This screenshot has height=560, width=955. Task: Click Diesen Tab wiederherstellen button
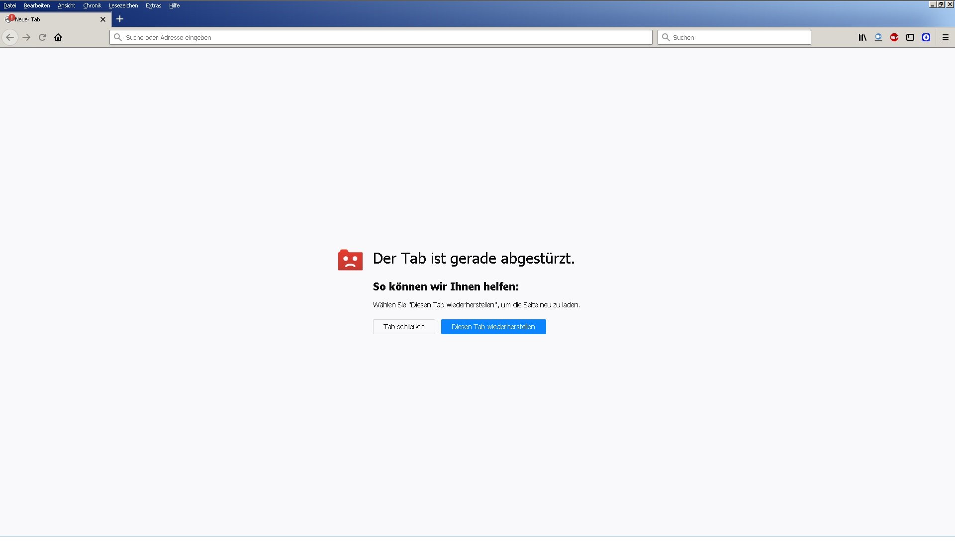(x=493, y=327)
